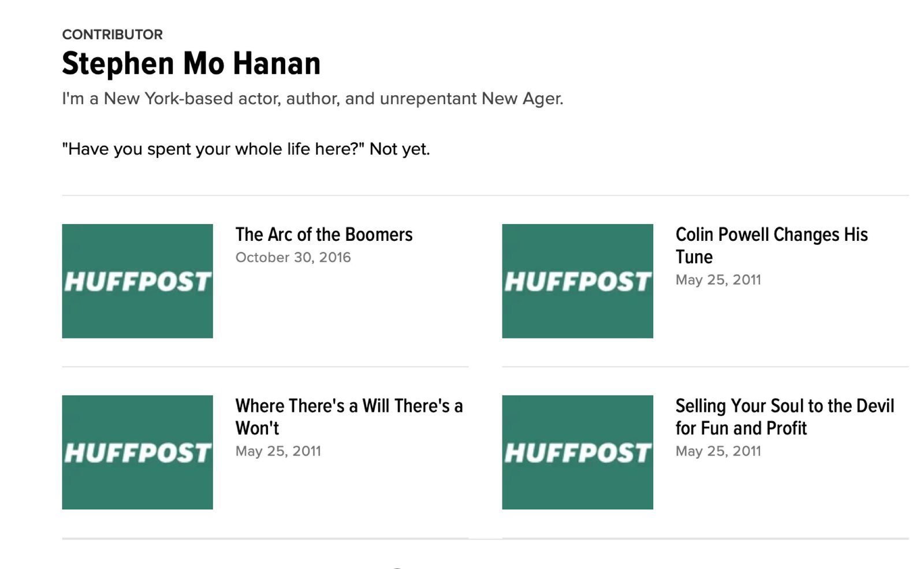
Task: Click the New York-based actor bio line
Action: click(312, 99)
